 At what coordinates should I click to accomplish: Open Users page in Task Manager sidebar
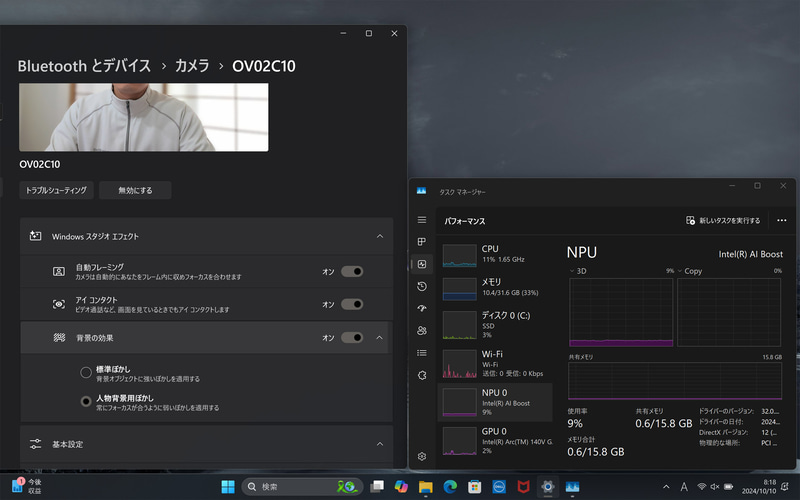point(422,331)
